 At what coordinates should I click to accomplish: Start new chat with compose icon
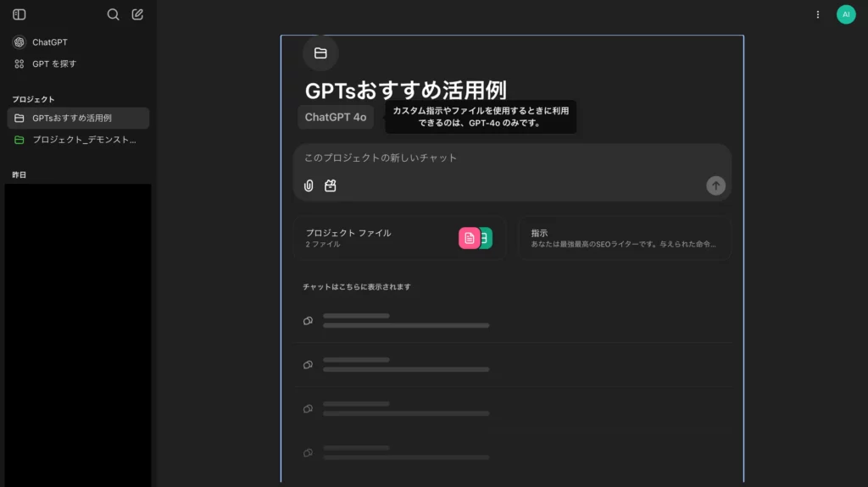click(137, 14)
